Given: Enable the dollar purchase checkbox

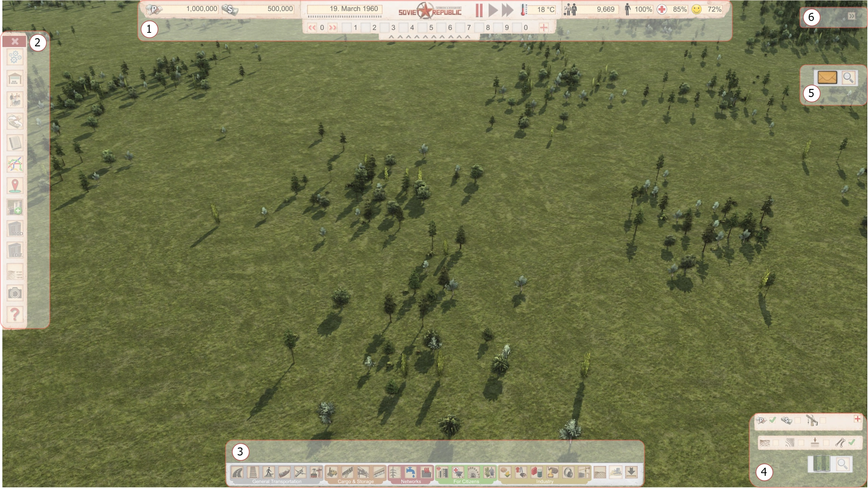Looking at the screenshot, I should [797, 420].
